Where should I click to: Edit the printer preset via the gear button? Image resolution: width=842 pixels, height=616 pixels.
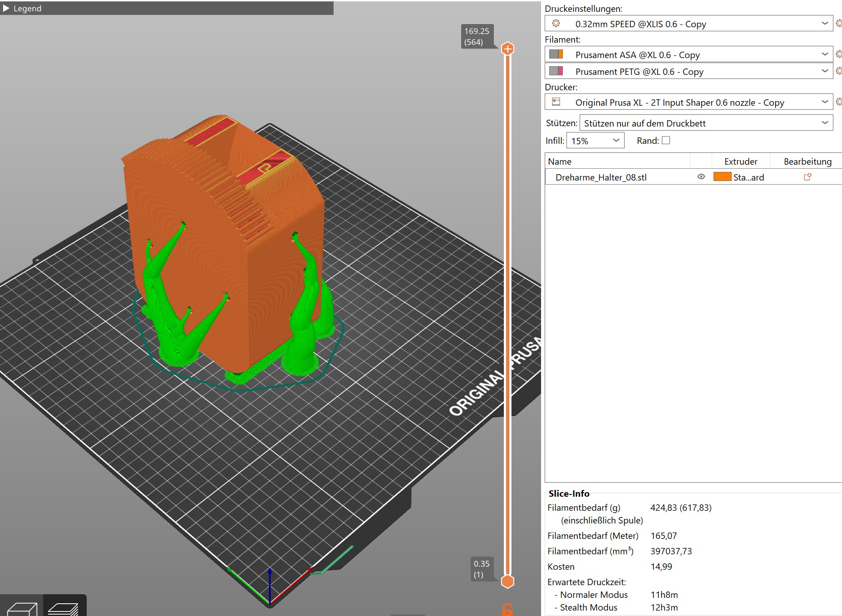click(838, 102)
